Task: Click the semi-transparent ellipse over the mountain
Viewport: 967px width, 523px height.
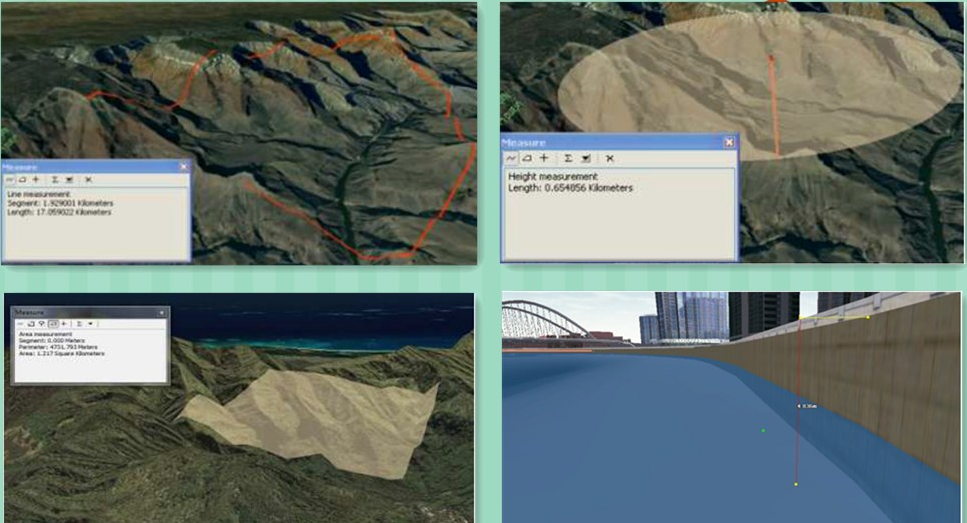Action: click(x=760, y=90)
